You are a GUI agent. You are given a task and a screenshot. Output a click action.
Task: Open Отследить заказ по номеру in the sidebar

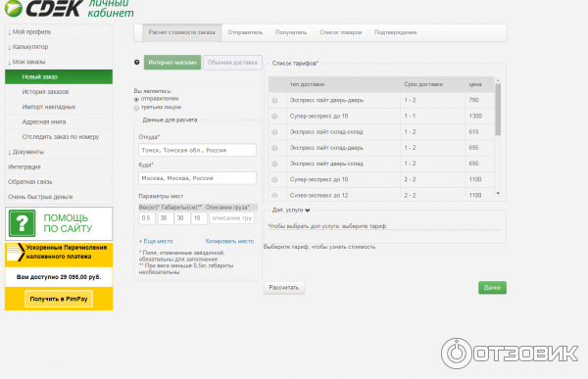click(x=59, y=137)
